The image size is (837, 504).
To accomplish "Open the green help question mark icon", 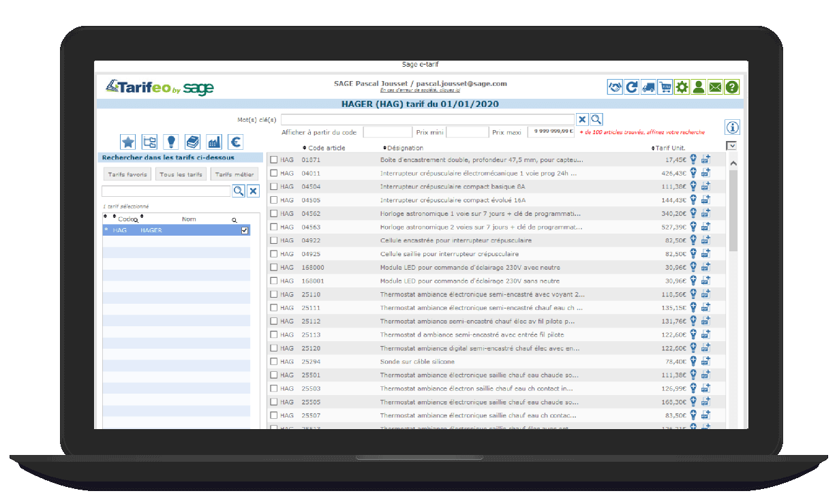I will pos(732,87).
